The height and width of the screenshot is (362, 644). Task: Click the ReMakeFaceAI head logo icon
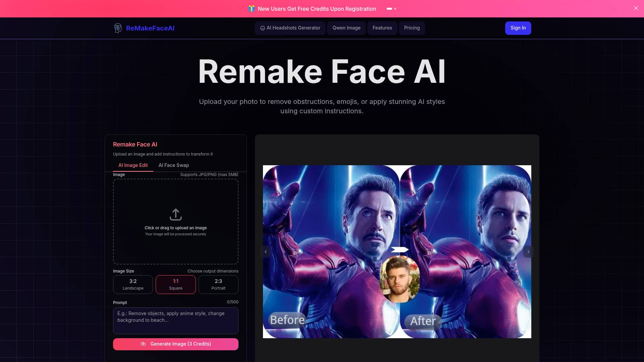(118, 28)
